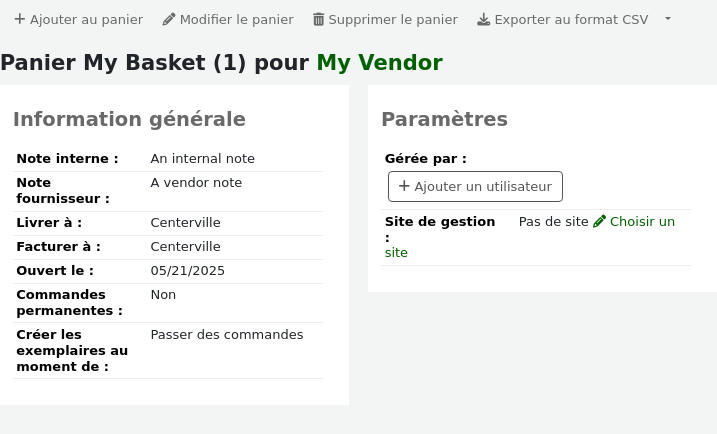Expand the export format dropdown caret
This screenshot has width=717, height=434.
coord(668,19)
